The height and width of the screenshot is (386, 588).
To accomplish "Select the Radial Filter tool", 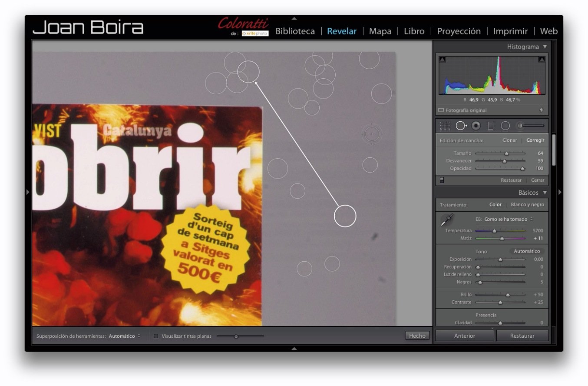I will (505, 126).
